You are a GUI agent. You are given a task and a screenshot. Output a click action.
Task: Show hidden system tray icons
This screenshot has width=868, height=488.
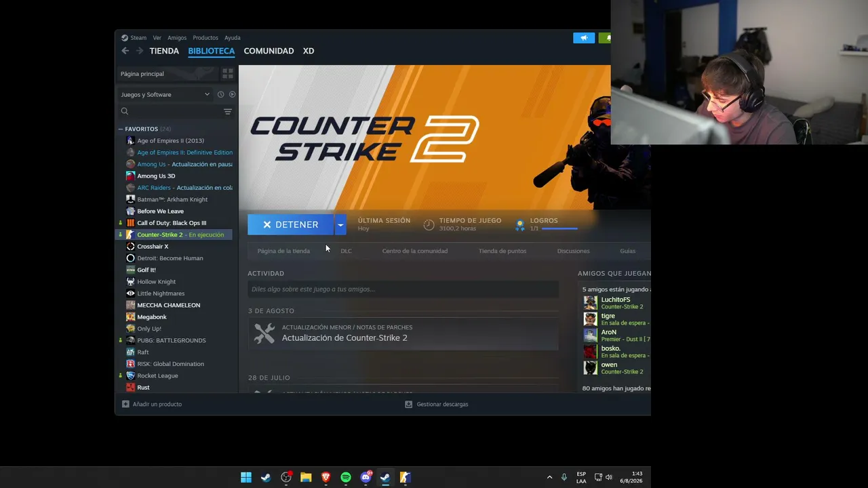point(549,477)
